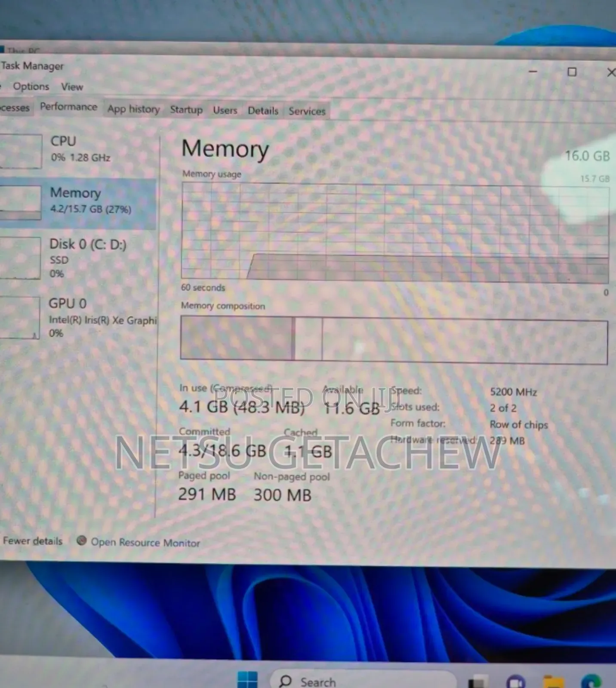Minimize the Task Manager window
The width and height of the screenshot is (616, 688).
click(533, 71)
